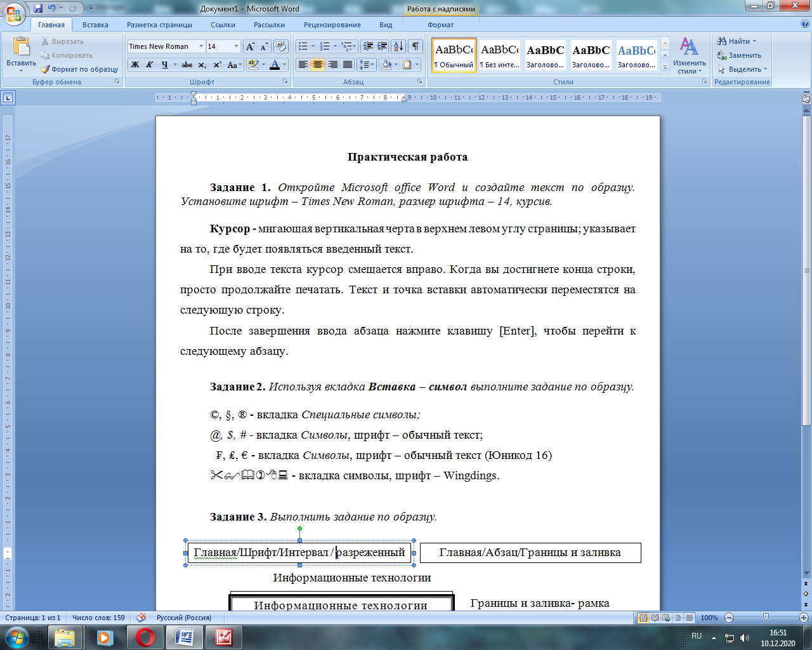Copy selection with Копировать

(x=67, y=55)
